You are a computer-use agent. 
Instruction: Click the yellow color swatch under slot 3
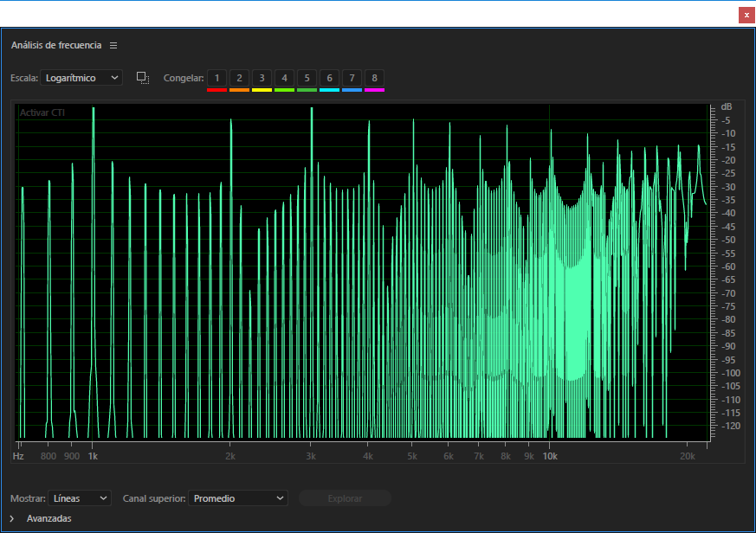pyautogui.click(x=262, y=90)
